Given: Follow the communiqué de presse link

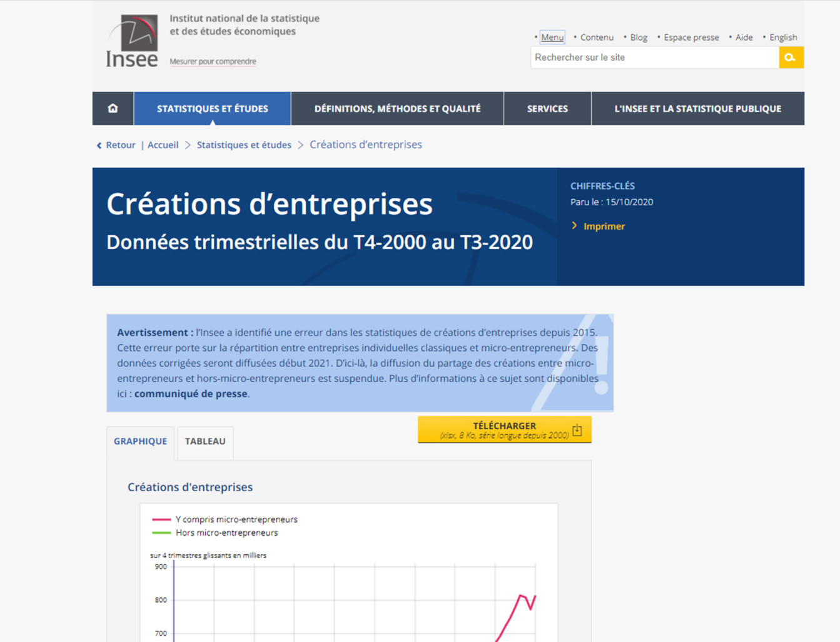Looking at the screenshot, I should coord(191,393).
